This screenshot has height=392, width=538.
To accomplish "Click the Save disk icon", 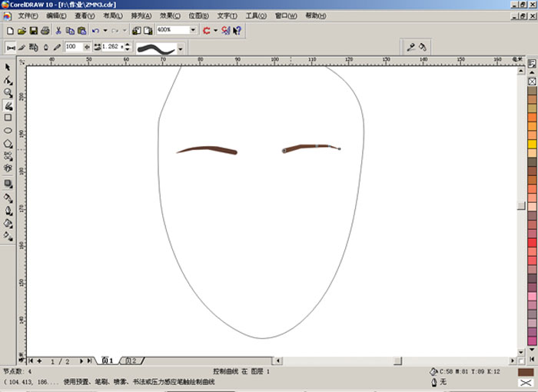I will [x=34, y=31].
